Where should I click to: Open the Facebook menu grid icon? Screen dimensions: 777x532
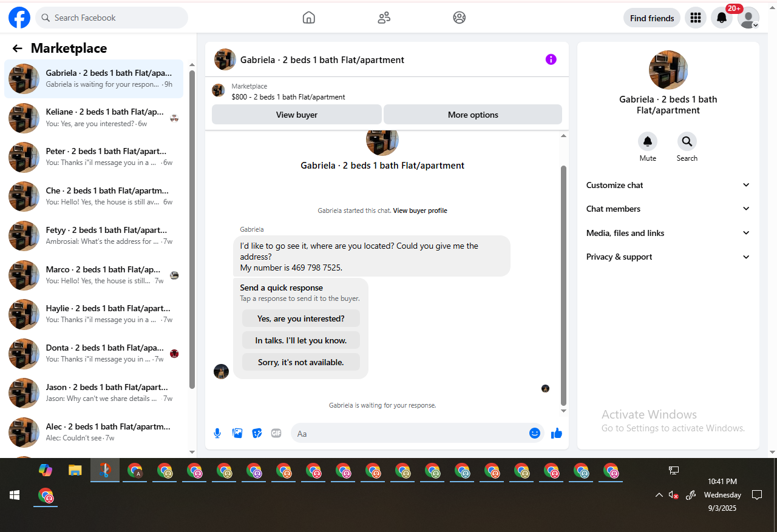(x=696, y=18)
